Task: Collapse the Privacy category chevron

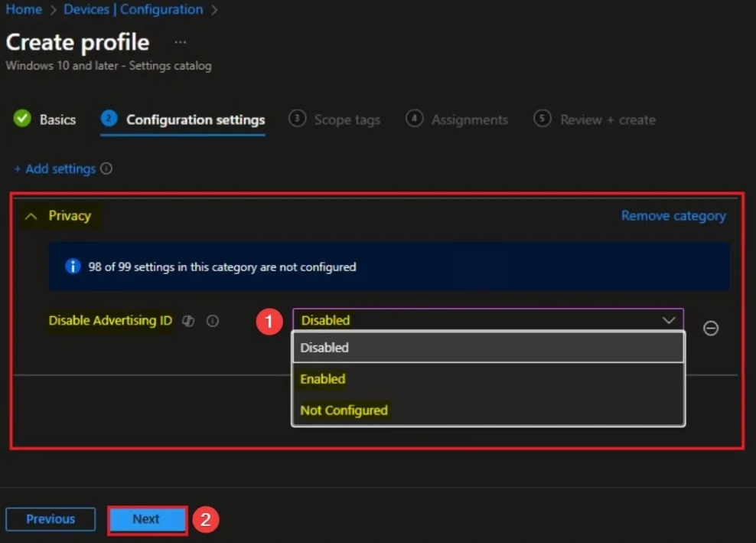Action: pyautogui.click(x=31, y=216)
